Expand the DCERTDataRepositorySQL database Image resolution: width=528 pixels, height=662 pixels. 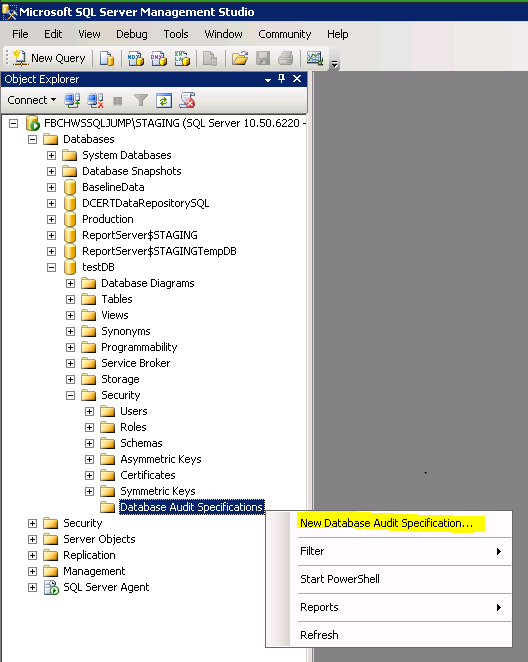tap(51, 203)
